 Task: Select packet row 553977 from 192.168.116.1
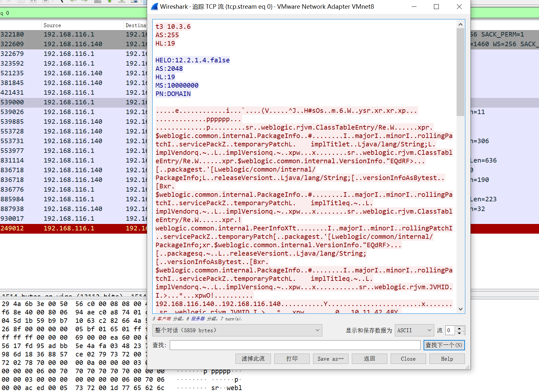pyautogui.click(x=73, y=151)
